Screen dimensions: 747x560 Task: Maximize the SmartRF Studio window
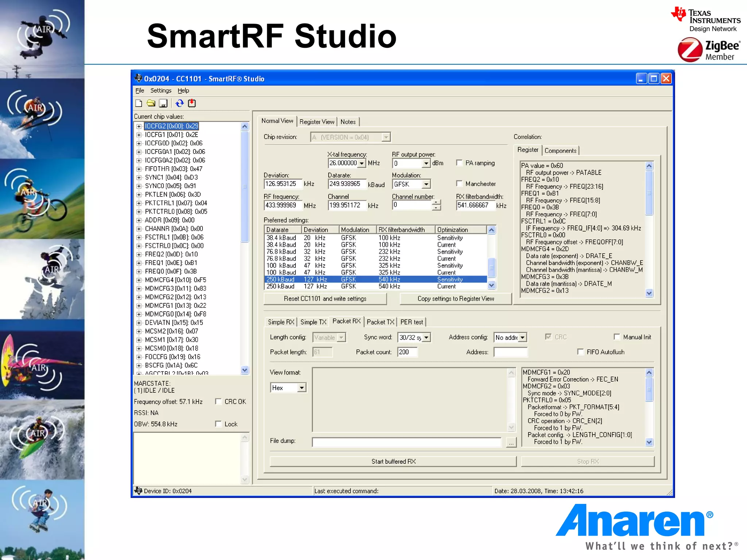[654, 78]
